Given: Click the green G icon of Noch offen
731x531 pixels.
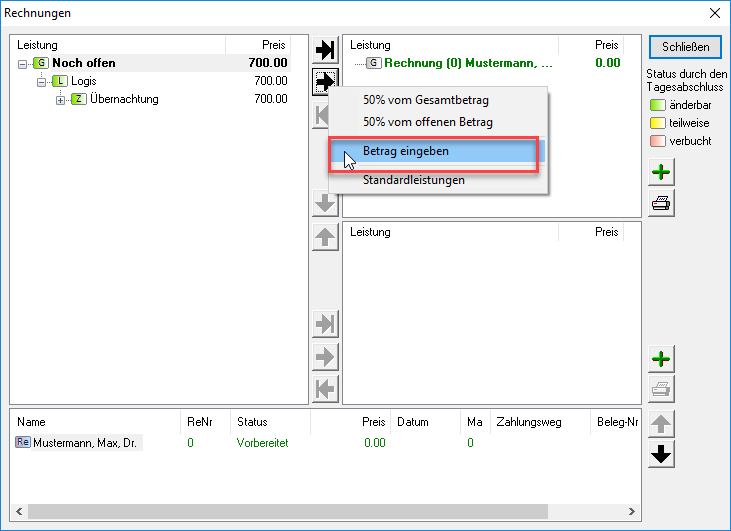Looking at the screenshot, I should [41, 63].
